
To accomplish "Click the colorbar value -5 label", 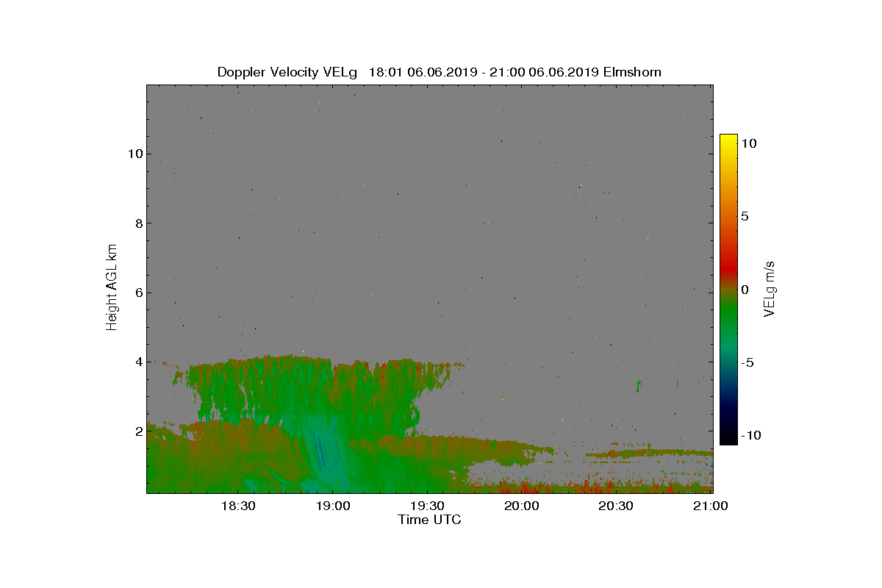I will pyautogui.click(x=747, y=362).
